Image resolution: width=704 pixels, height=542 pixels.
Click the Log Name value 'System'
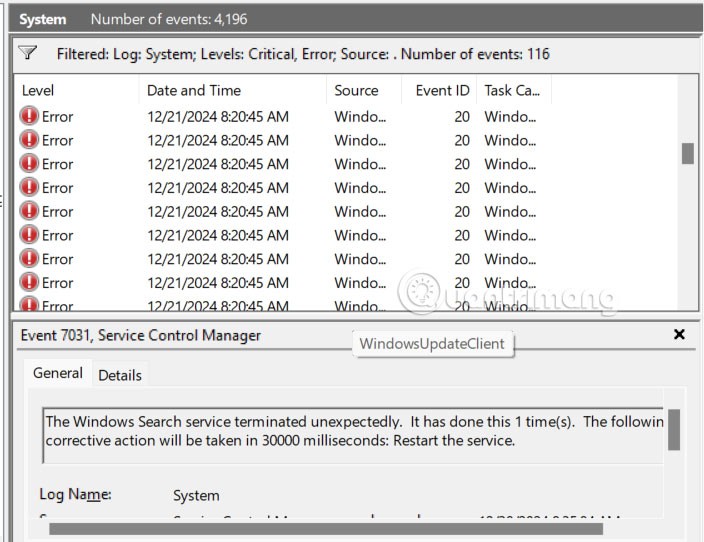[x=196, y=495]
